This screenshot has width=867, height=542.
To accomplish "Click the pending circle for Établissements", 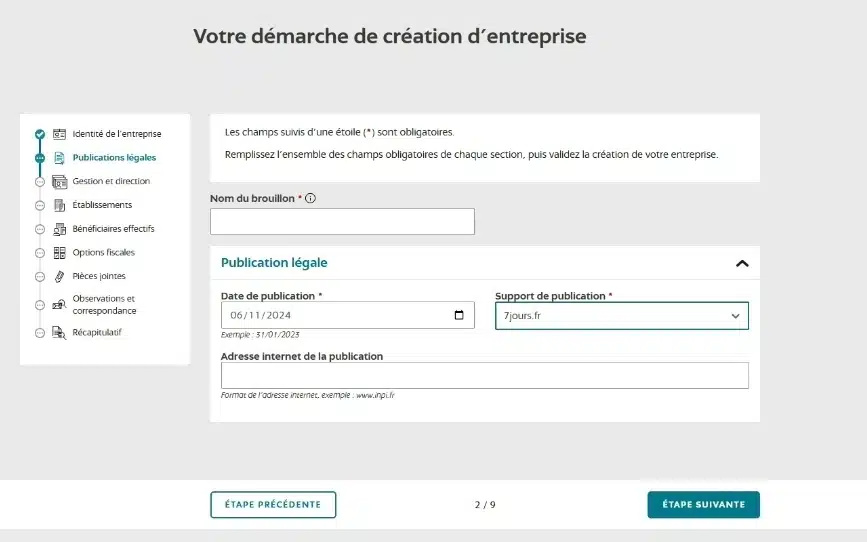I will click(x=40, y=205).
